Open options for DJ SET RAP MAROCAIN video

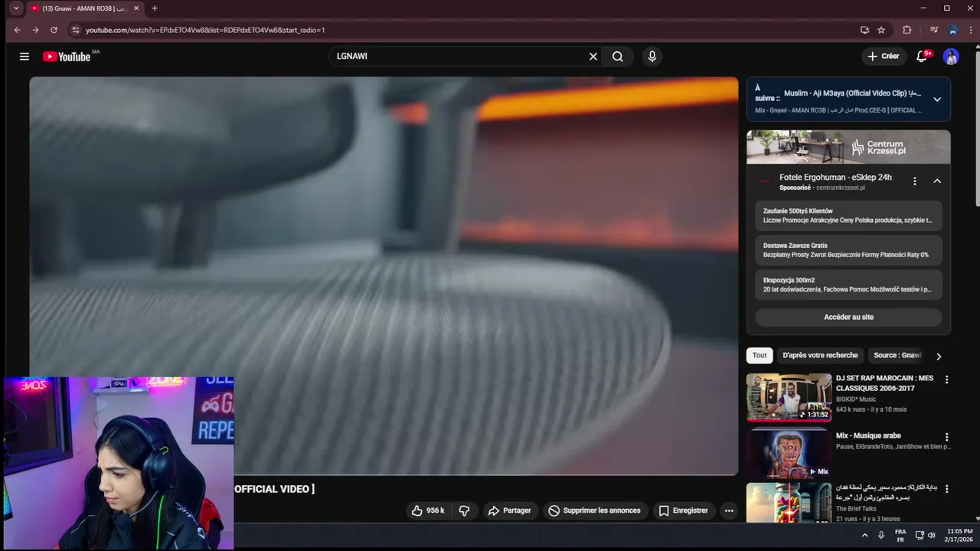[x=946, y=380]
